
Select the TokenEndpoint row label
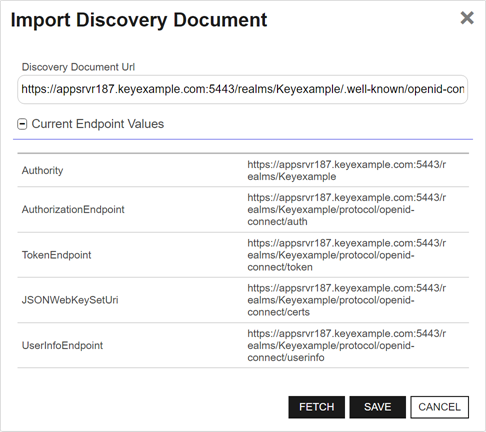click(56, 255)
